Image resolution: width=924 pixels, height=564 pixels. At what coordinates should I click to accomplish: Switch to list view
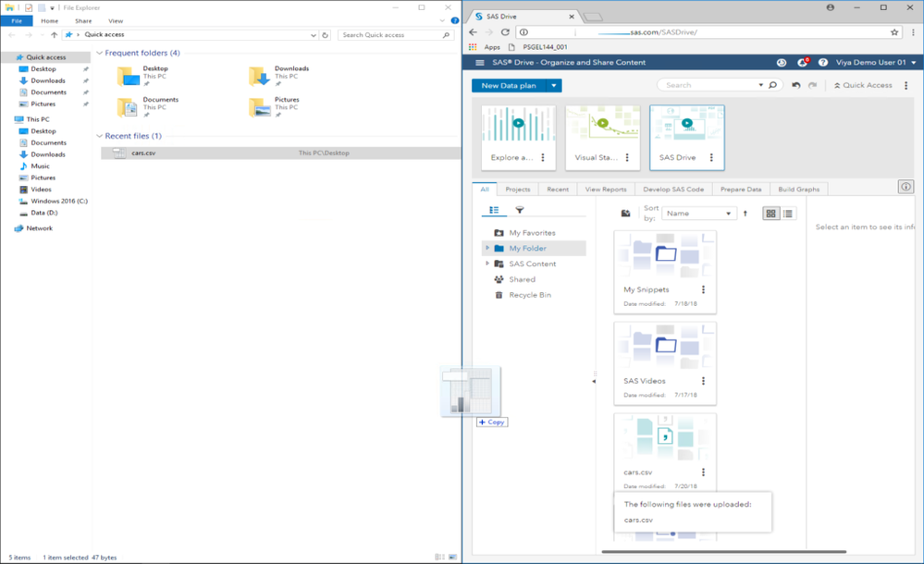tap(788, 214)
